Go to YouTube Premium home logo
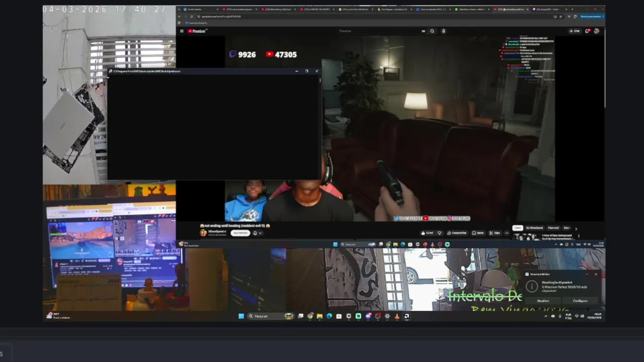Viewport: 644px width, 362px height. (x=197, y=31)
